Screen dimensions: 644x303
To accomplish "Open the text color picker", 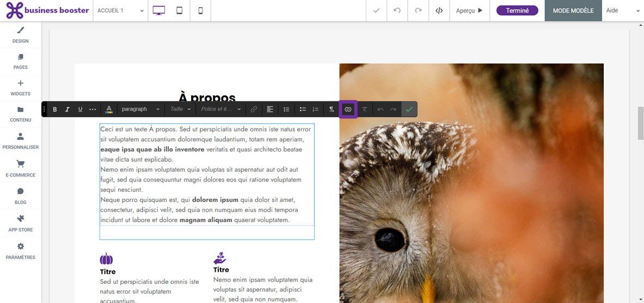I will tap(109, 110).
